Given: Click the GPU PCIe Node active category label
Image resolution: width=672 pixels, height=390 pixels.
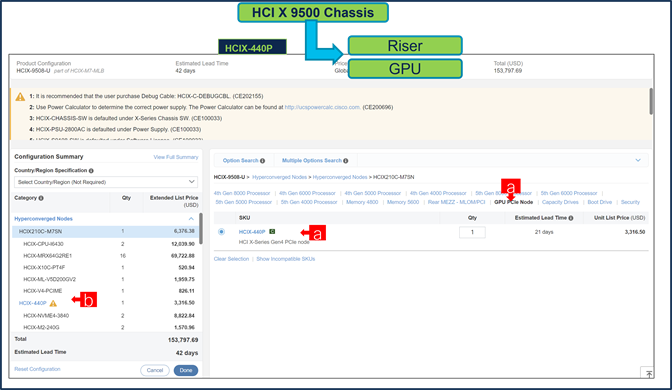Looking at the screenshot, I should 513,202.
